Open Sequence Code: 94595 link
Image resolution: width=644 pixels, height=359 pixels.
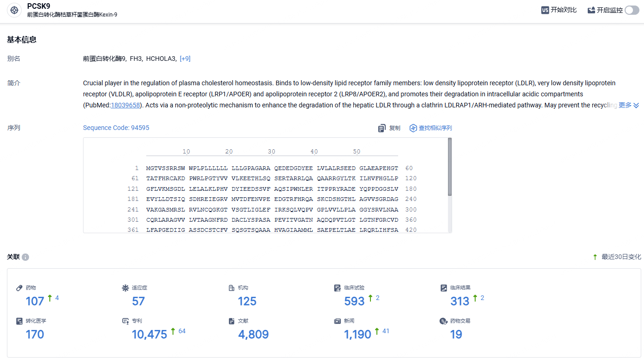[x=116, y=128]
